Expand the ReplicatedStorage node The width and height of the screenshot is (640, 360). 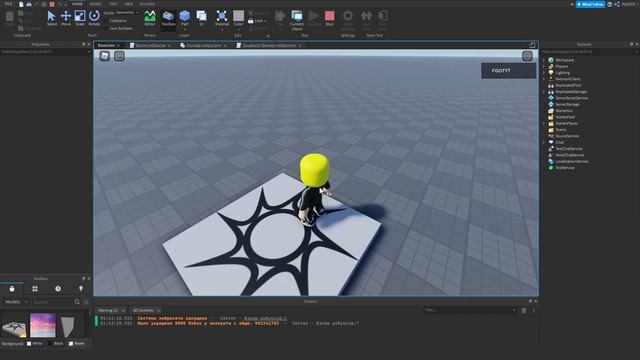click(x=544, y=92)
